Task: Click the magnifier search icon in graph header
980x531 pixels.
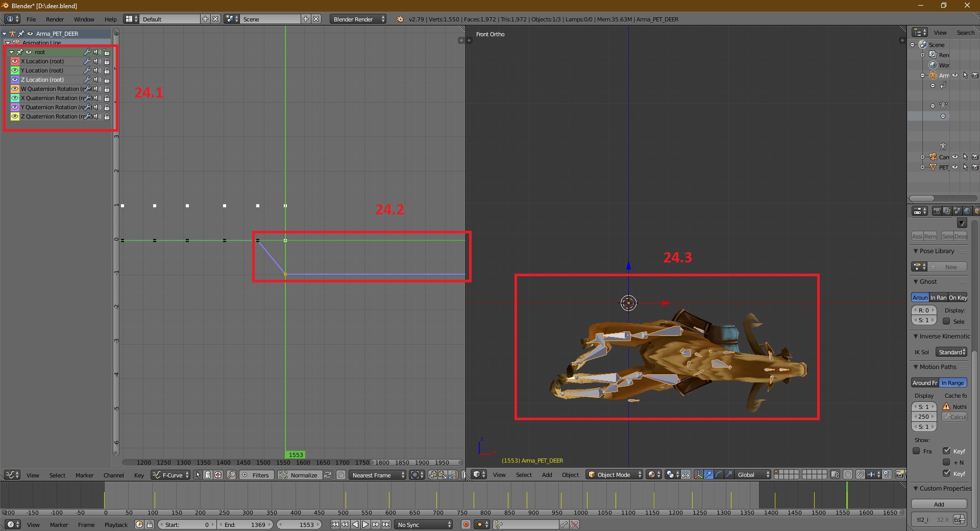Action: pos(231,475)
